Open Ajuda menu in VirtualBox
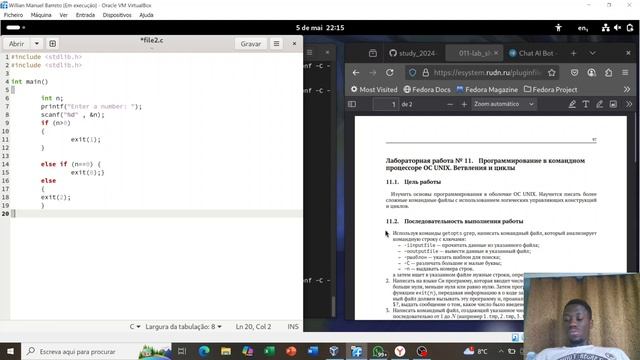This screenshot has width=640, height=360. pos(146,15)
